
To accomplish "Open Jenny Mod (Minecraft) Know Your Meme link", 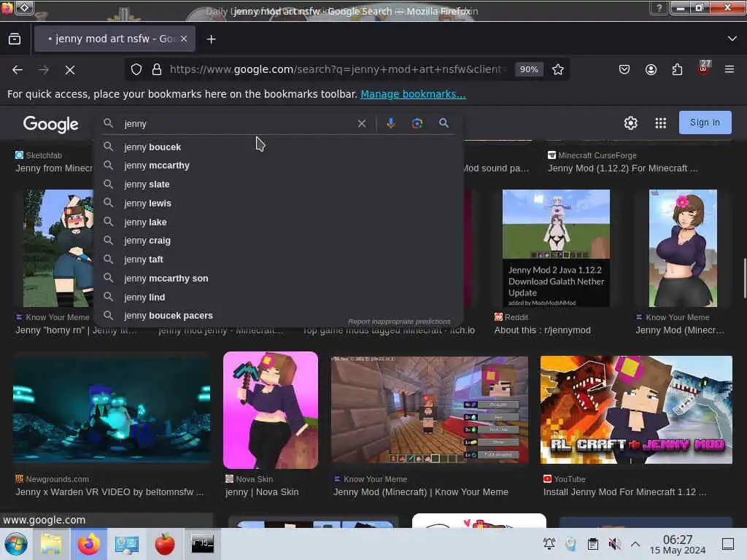I will tap(421, 492).
